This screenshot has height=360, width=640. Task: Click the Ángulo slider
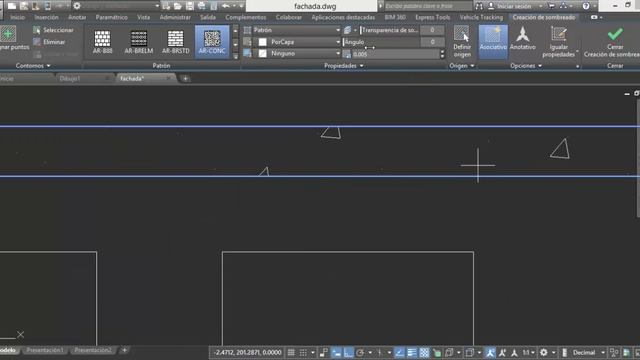382,42
